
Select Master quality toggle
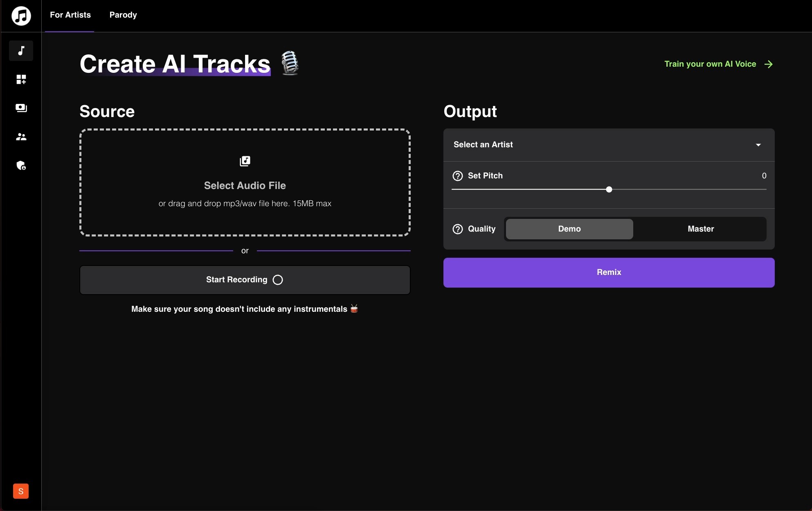coord(701,228)
